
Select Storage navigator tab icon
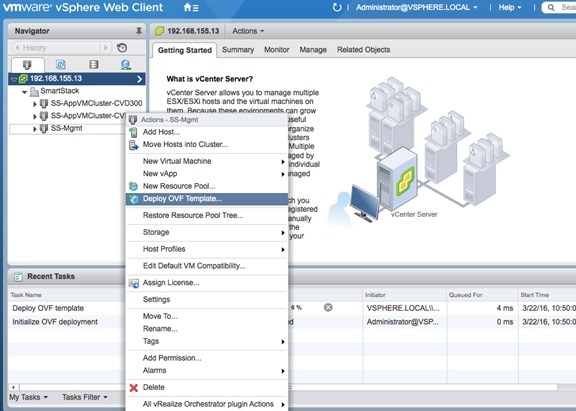click(94, 65)
